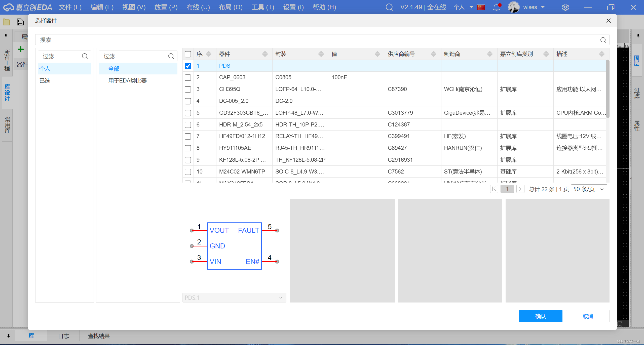
Task: Click the 取消 cancel button
Action: (x=587, y=316)
